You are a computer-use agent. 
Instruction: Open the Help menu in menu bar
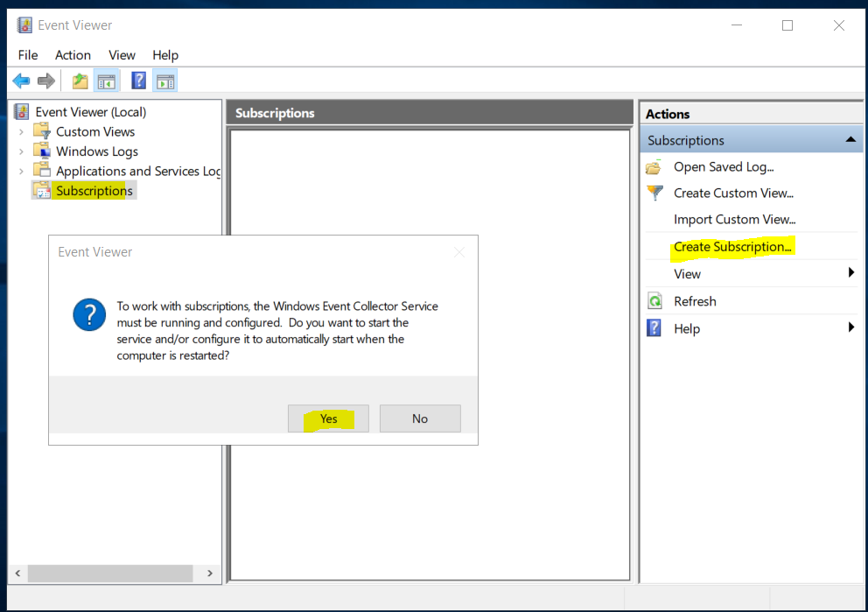pos(165,55)
